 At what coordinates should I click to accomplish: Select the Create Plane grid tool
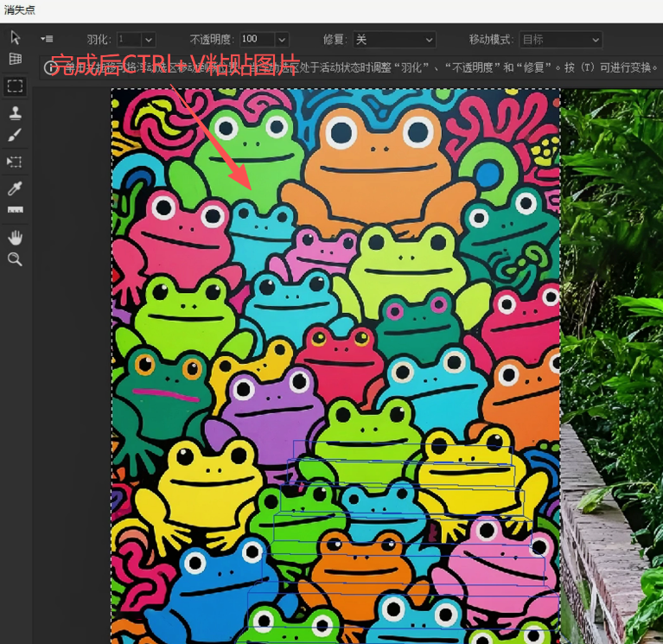[16, 59]
